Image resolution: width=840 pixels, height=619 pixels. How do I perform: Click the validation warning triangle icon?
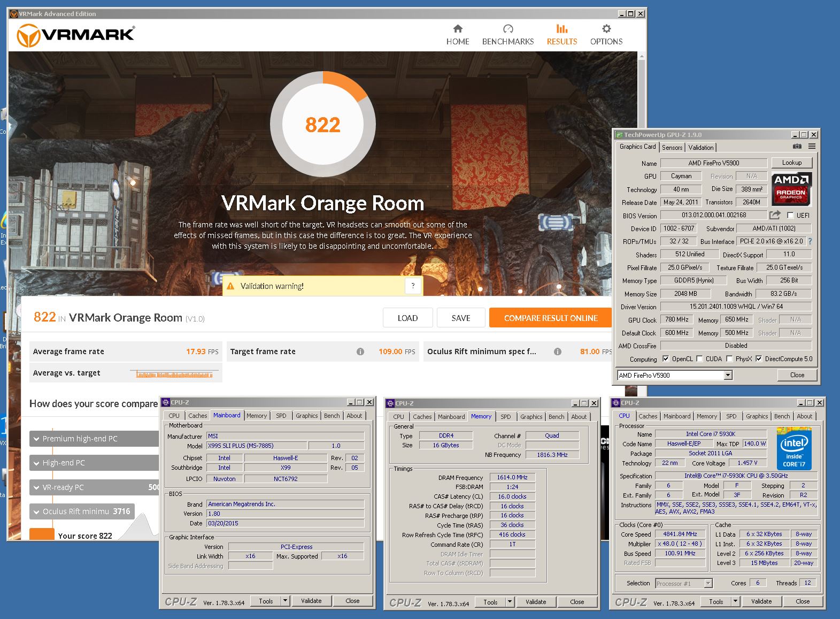(230, 286)
